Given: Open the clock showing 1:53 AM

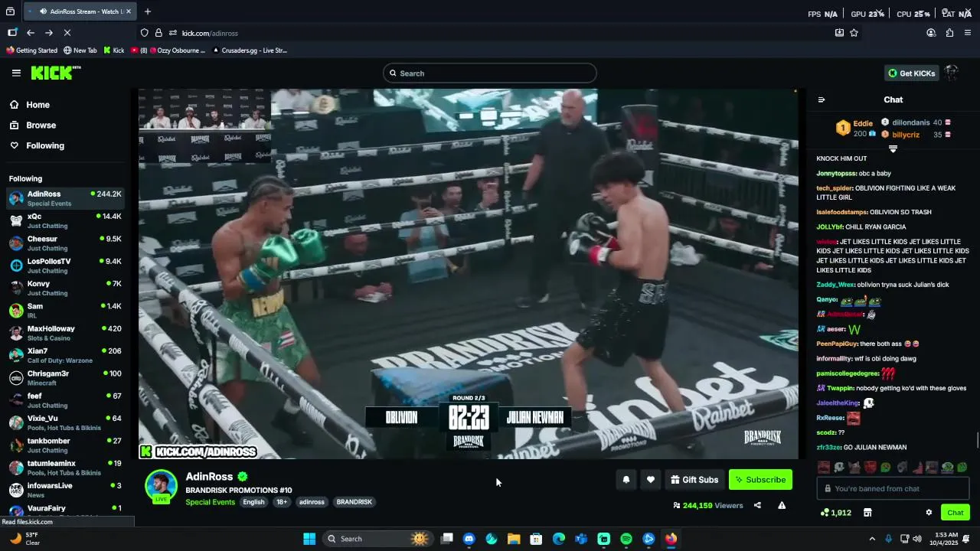Looking at the screenshot, I should [x=945, y=539].
